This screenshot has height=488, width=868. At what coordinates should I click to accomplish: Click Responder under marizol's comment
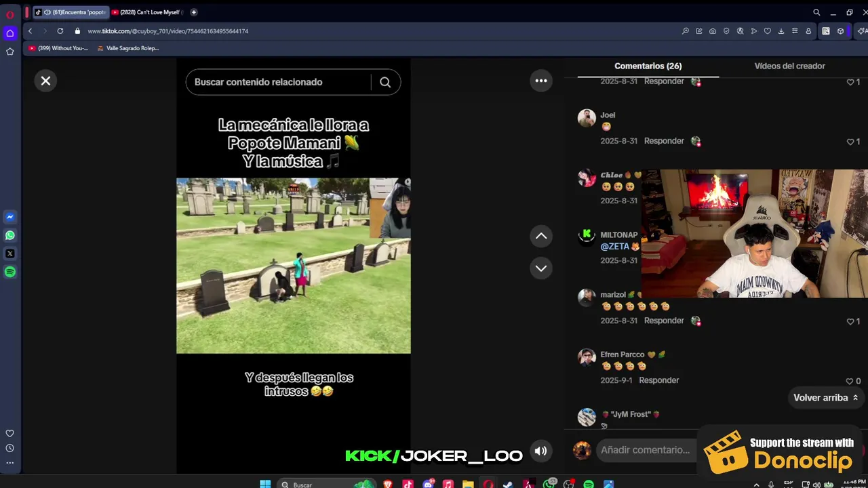664,321
